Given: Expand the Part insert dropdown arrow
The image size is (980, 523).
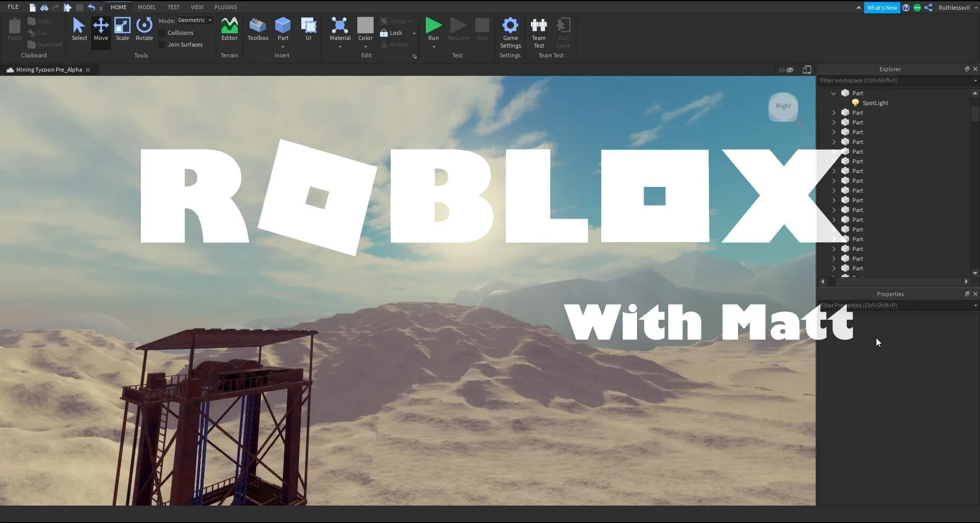Looking at the screenshot, I should [x=283, y=46].
